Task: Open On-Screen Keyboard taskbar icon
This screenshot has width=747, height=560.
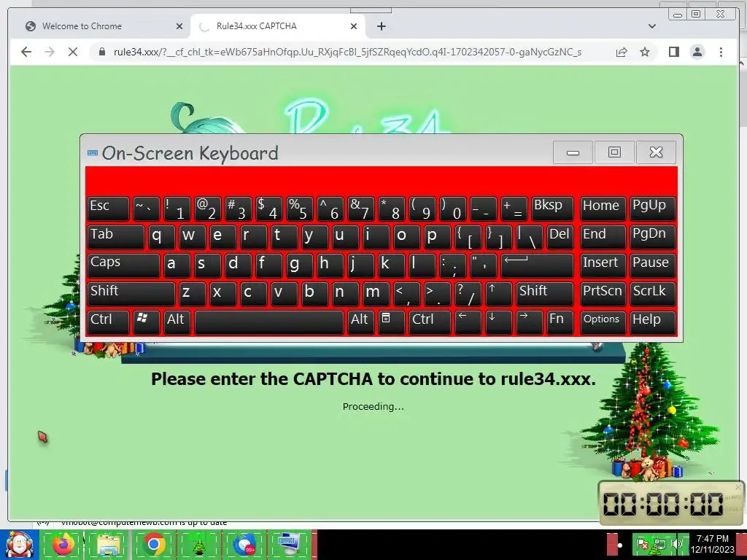Action: pos(290,545)
